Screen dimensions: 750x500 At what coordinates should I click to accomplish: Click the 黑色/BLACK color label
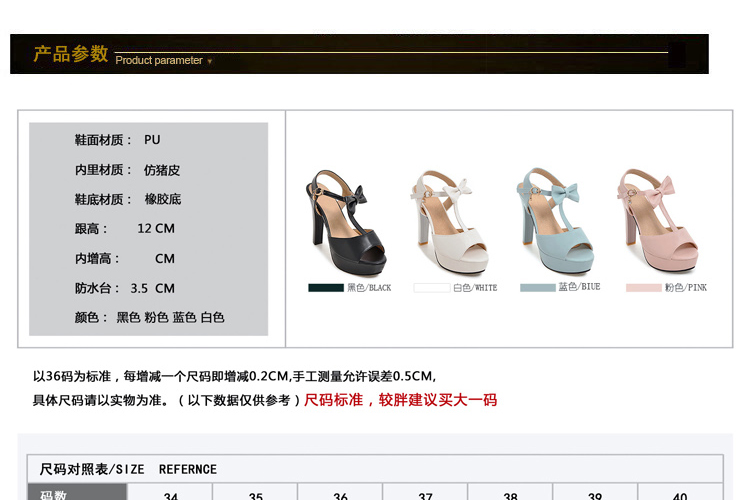tap(369, 288)
